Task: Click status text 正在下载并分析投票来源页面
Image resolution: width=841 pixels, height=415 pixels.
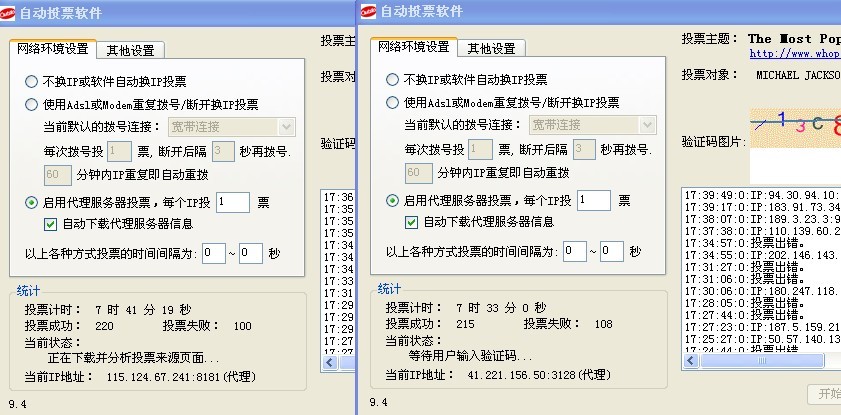Action: 134,358
